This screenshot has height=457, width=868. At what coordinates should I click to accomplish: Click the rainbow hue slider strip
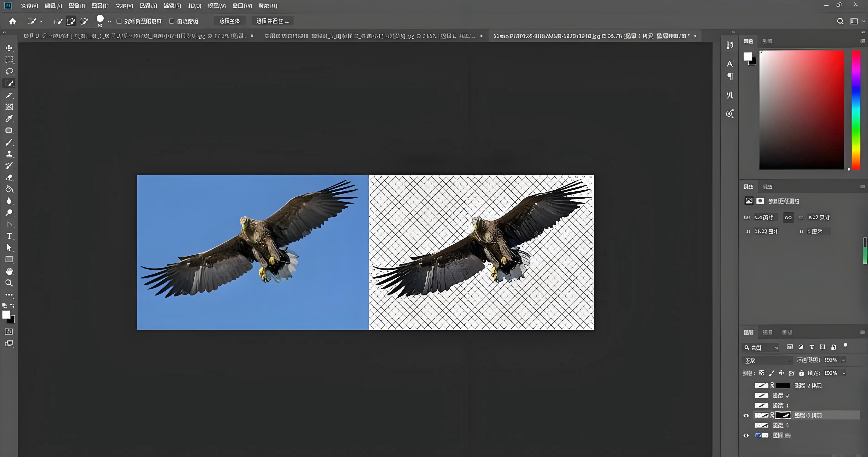pos(856,109)
